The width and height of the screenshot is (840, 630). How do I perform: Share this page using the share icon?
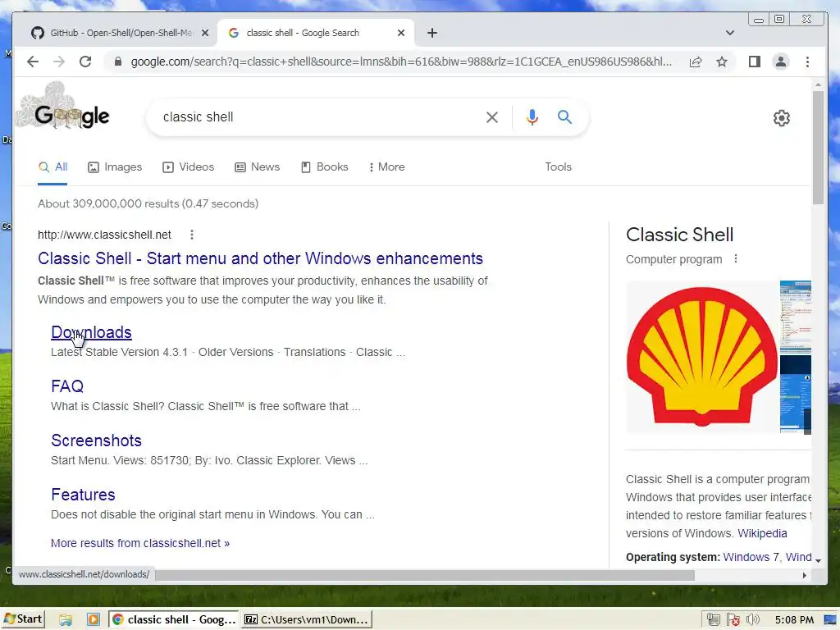click(x=696, y=62)
